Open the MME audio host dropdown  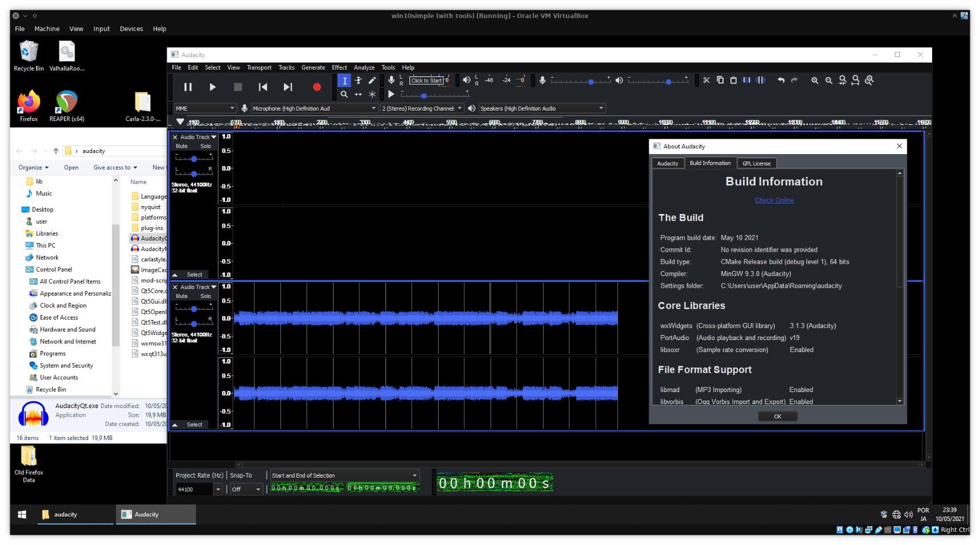click(x=205, y=108)
